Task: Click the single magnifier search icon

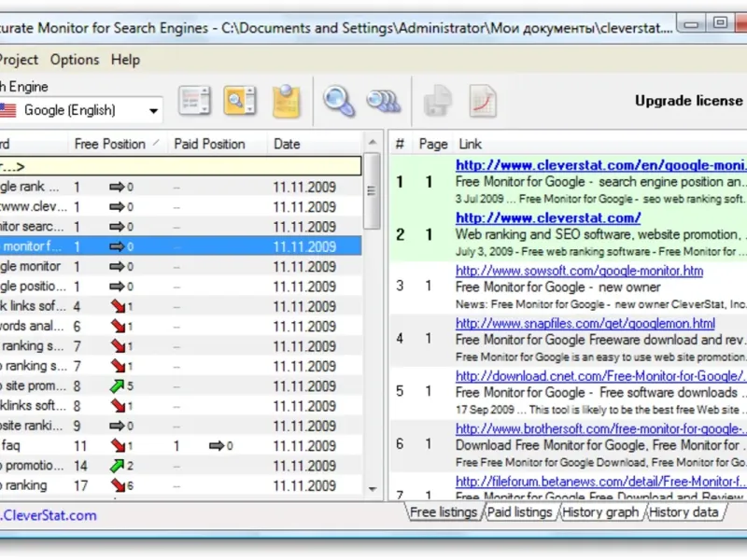Action: [x=338, y=101]
